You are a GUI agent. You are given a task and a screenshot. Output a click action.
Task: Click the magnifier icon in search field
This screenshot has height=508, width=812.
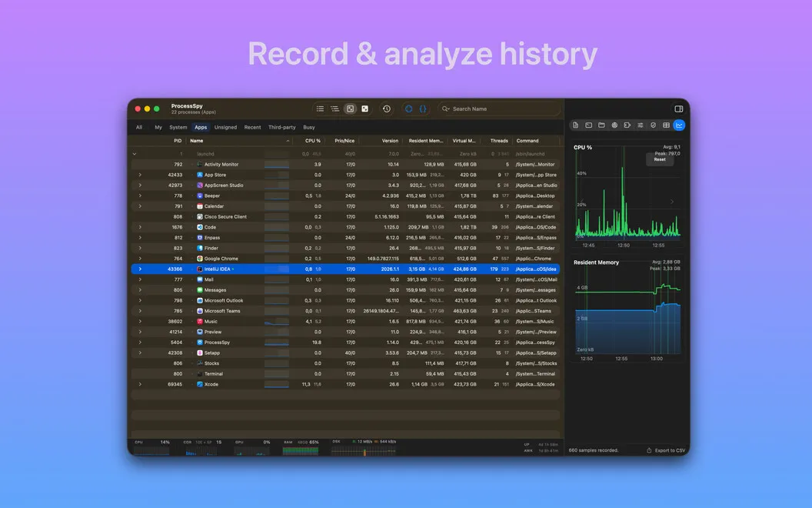(x=445, y=109)
